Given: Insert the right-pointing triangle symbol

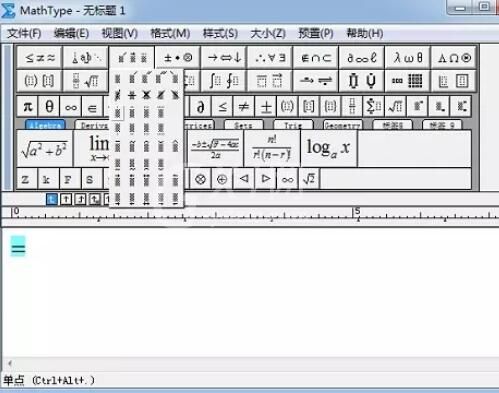Looking at the screenshot, I should [x=266, y=179].
